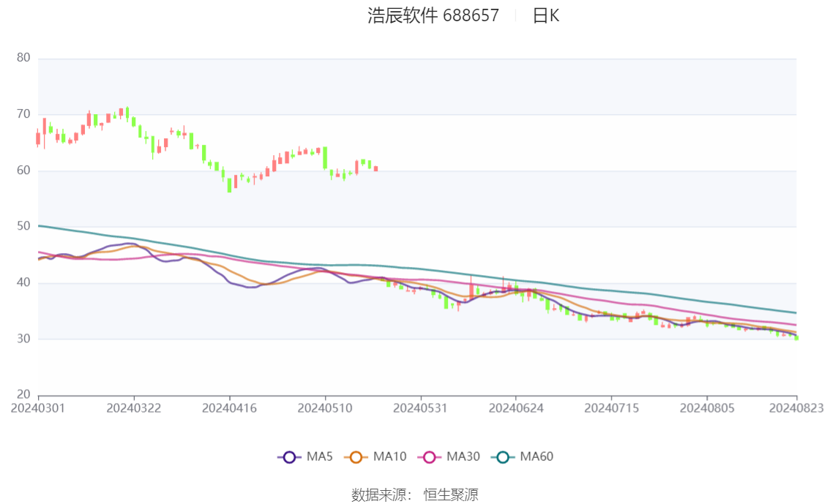830x504 pixels.
Task: Click the 日K label in the title
Action: [546, 15]
